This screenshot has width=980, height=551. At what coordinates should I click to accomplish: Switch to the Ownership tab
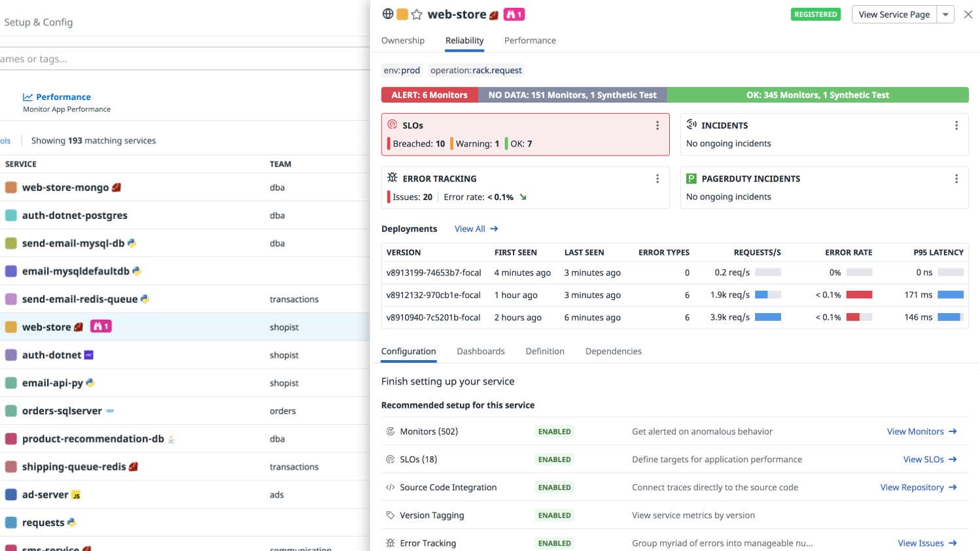[403, 41]
